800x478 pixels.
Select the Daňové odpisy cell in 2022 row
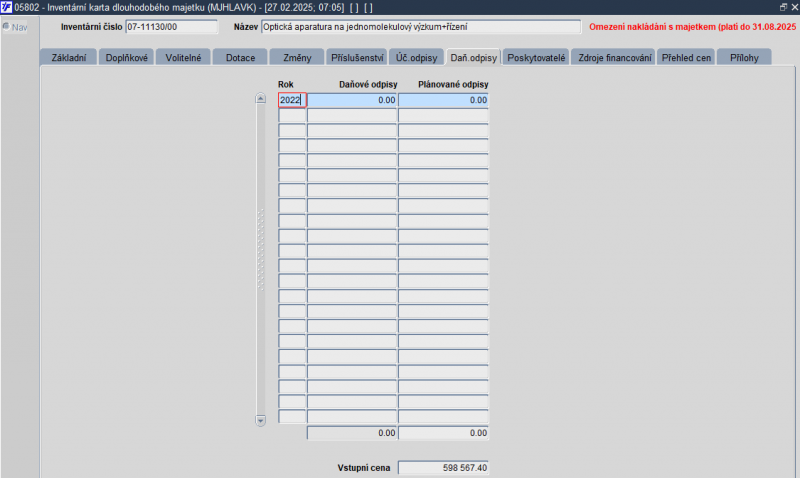352,100
